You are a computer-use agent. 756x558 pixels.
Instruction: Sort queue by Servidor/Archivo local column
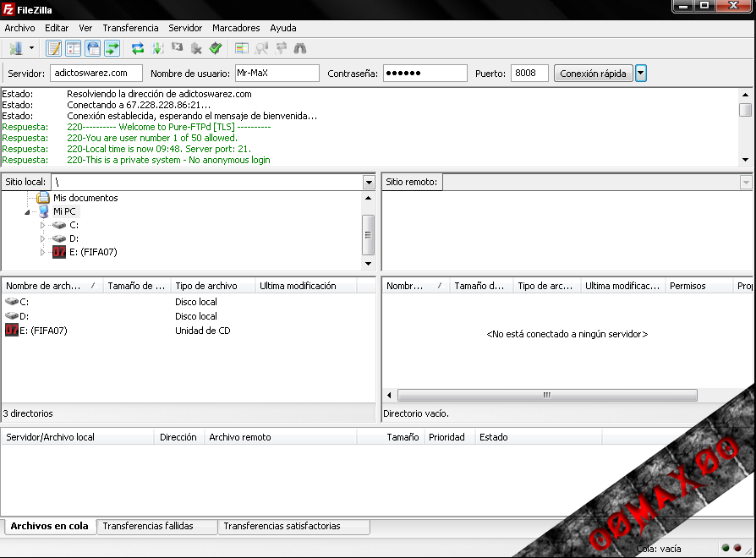[77, 437]
